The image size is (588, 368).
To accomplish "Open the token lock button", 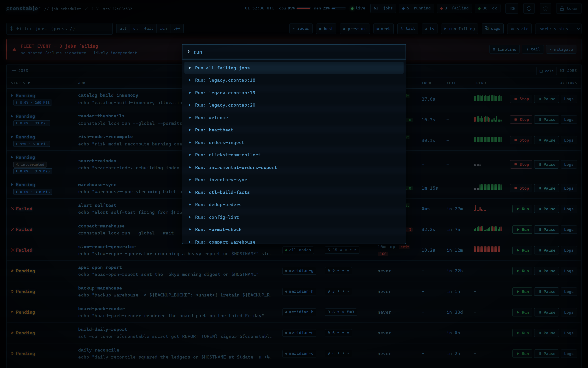I will (569, 9).
